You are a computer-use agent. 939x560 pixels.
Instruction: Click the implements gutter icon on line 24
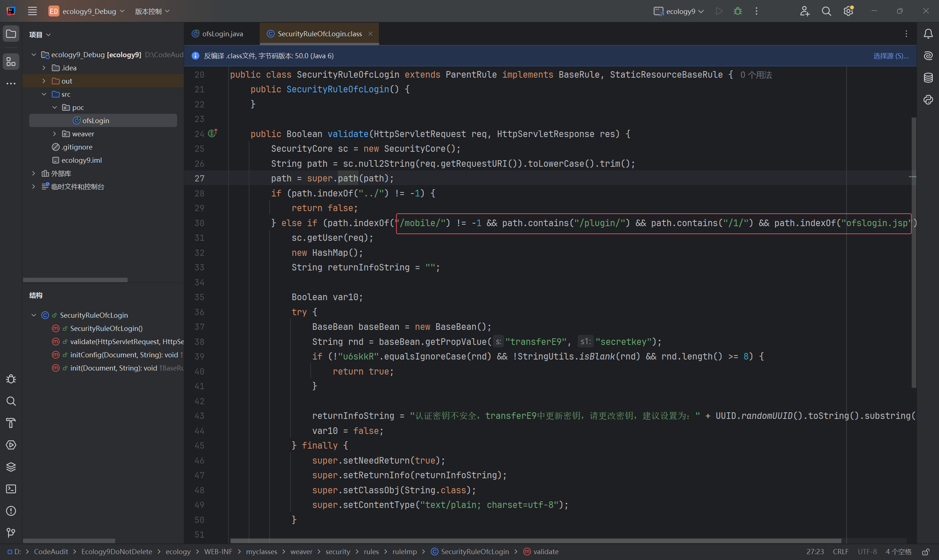[213, 133]
